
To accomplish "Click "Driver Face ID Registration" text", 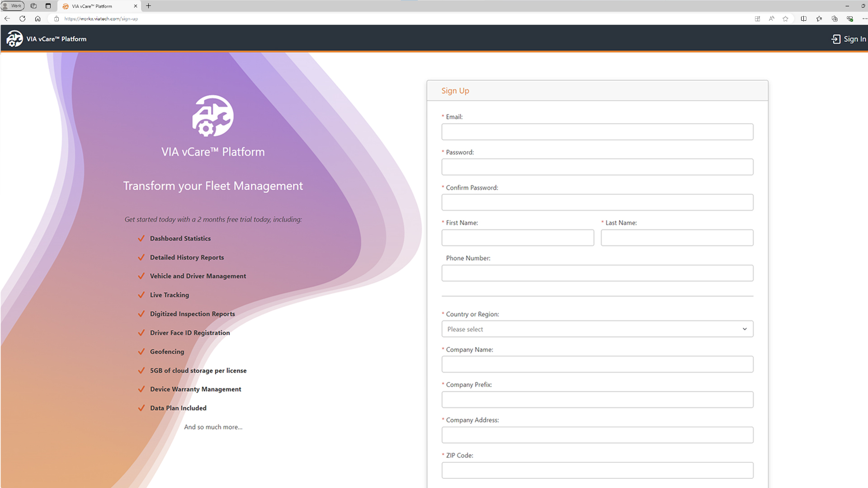I will pos(190,333).
